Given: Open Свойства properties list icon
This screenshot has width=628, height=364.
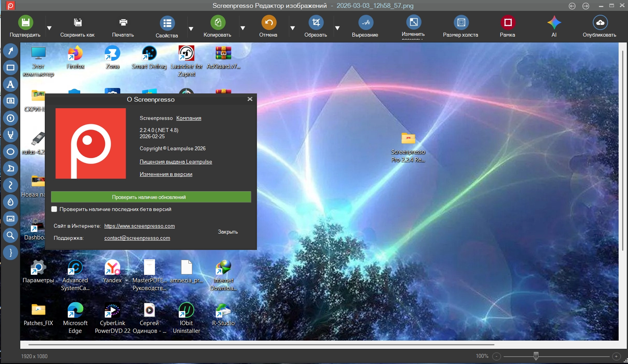Looking at the screenshot, I should pyautogui.click(x=167, y=23).
